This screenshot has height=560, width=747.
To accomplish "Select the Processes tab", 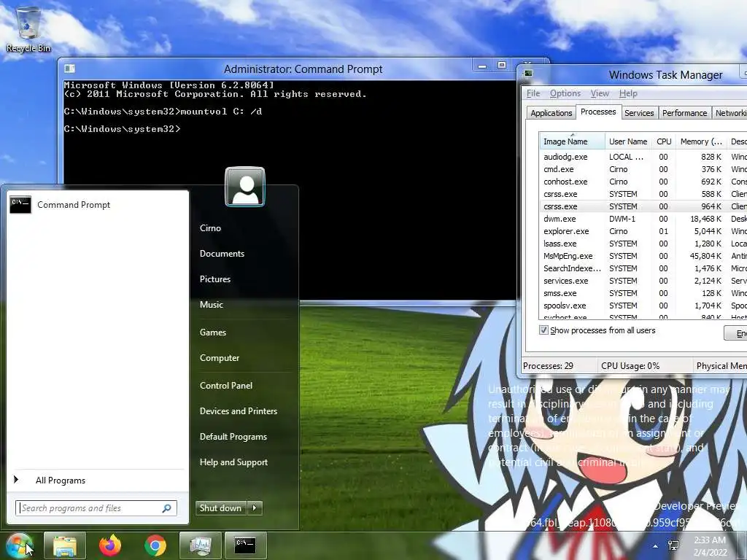I will pos(598,112).
